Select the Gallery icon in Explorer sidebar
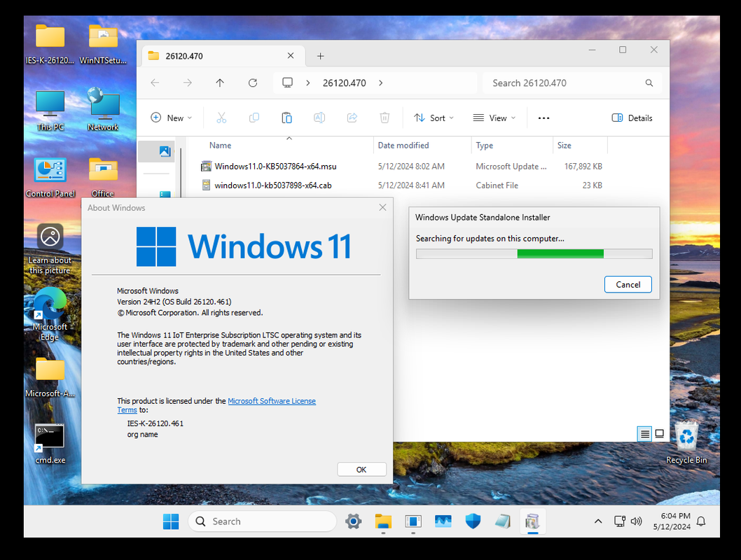The height and width of the screenshot is (560, 741). click(x=165, y=151)
